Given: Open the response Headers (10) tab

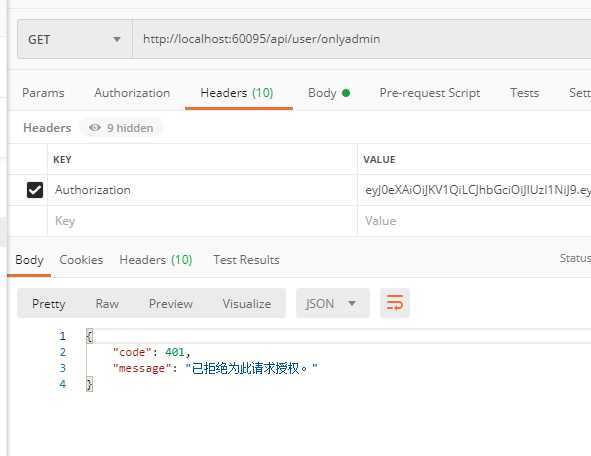Looking at the screenshot, I should (156, 260).
